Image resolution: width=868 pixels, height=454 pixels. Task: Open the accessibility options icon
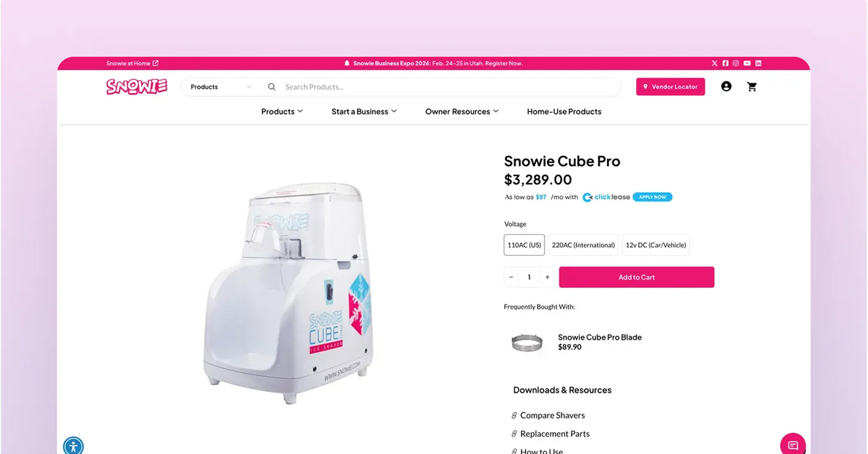click(x=73, y=446)
